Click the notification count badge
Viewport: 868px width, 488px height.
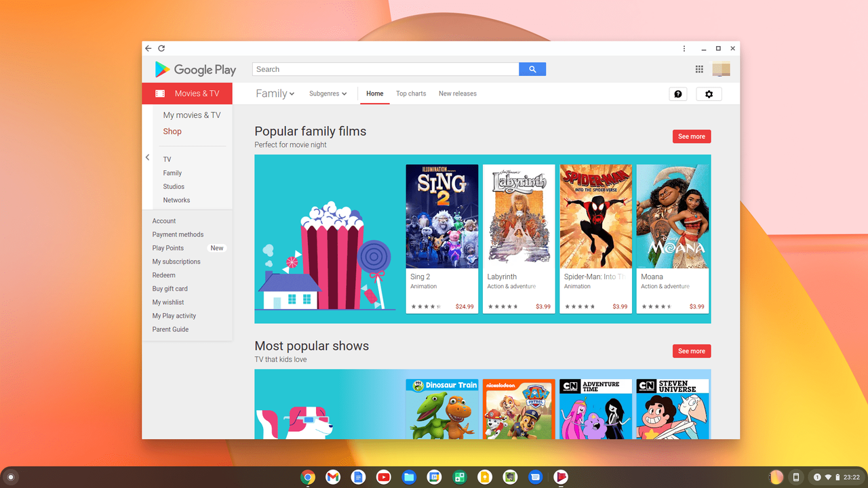[817, 477]
